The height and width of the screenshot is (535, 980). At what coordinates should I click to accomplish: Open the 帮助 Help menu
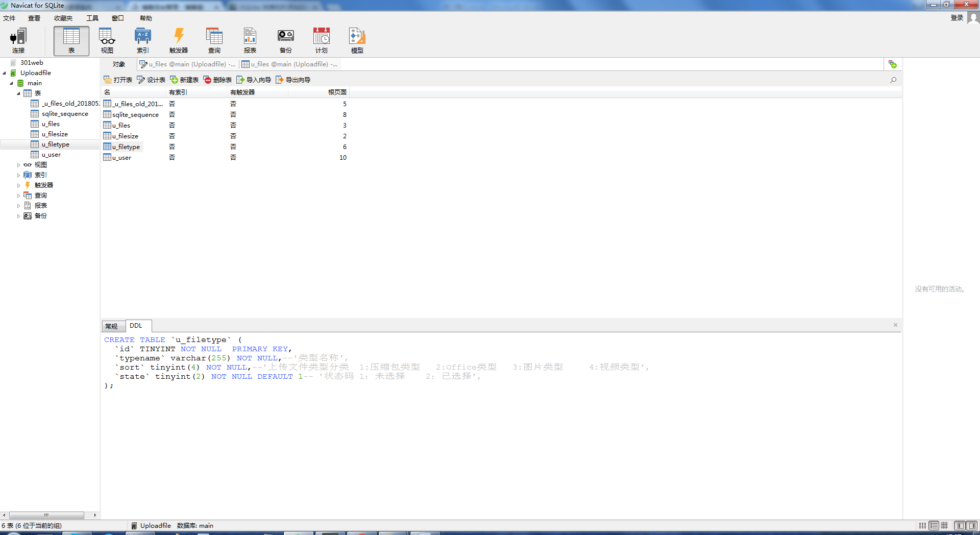(x=146, y=18)
